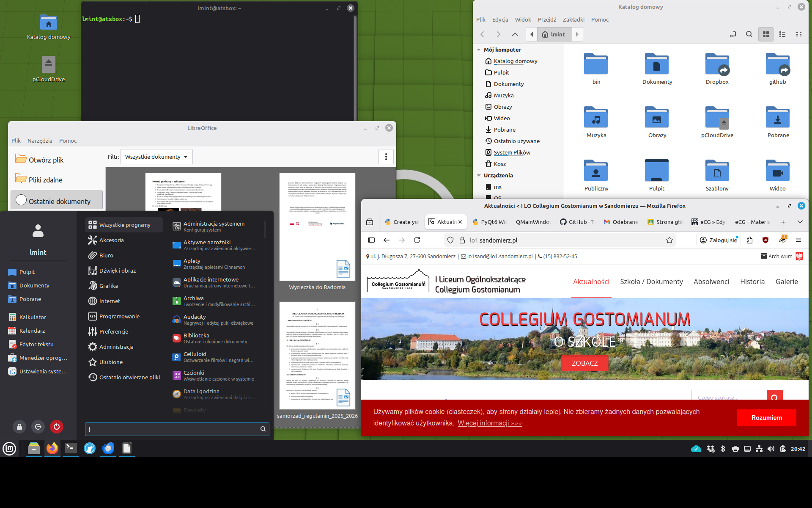
Task: Open the uBlock Origin toolbar icon
Action: 765,240
